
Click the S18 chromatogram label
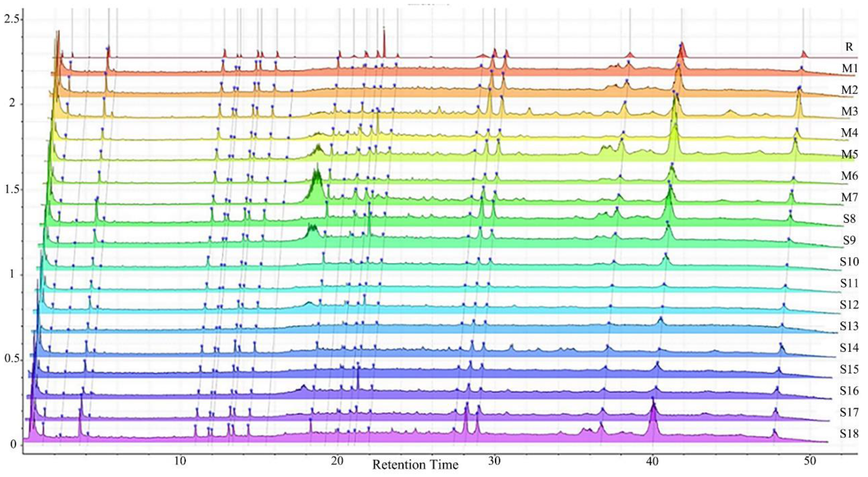pos(849,434)
